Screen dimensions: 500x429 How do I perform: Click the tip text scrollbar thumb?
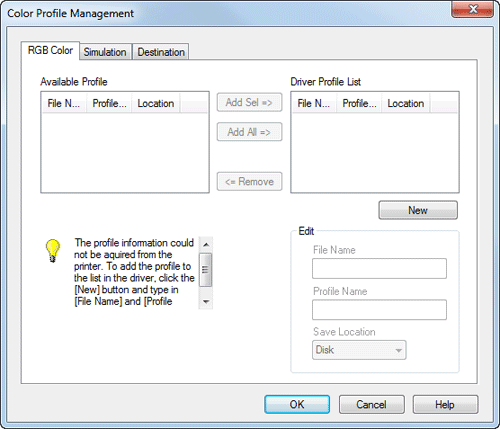tap(205, 270)
